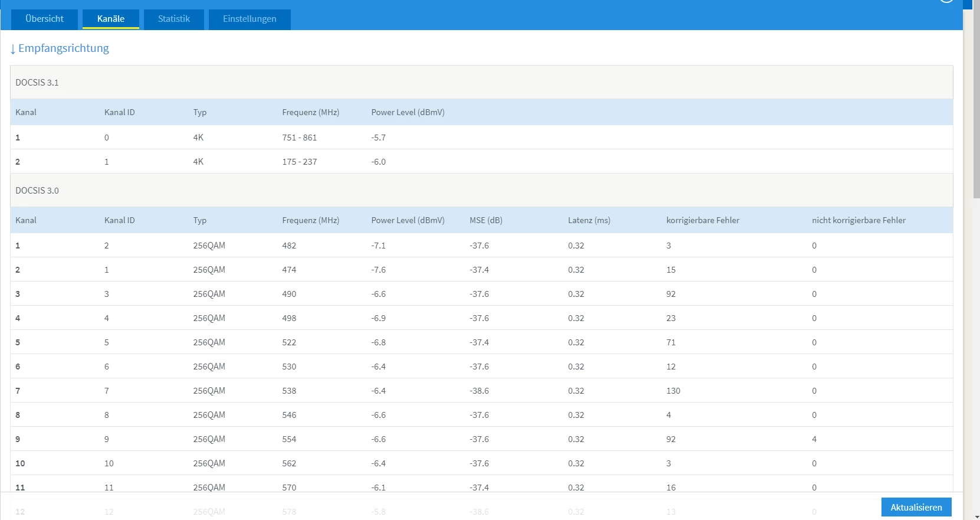The image size is (980, 520).
Task: Switch to the Statistik tab
Action: click(174, 19)
